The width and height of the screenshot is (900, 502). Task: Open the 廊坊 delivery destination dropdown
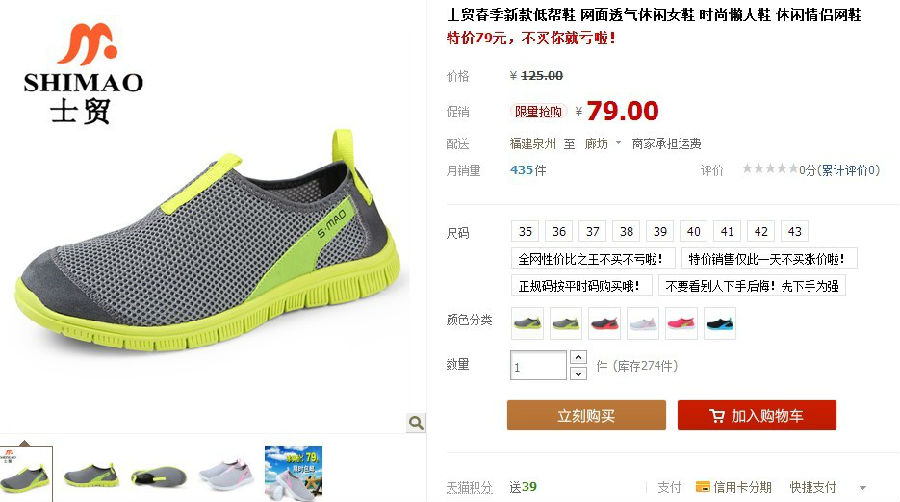click(x=603, y=143)
